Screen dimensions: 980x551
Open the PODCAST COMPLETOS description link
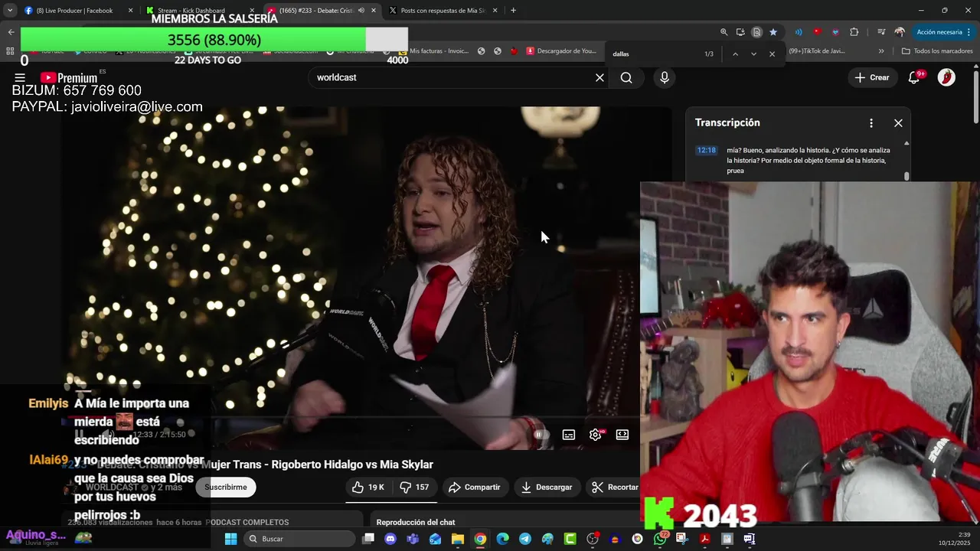tap(247, 522)
